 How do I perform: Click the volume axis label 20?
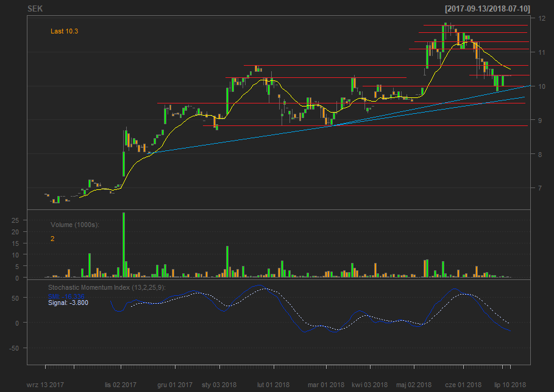pyautogui.click(x=15, y=232)
